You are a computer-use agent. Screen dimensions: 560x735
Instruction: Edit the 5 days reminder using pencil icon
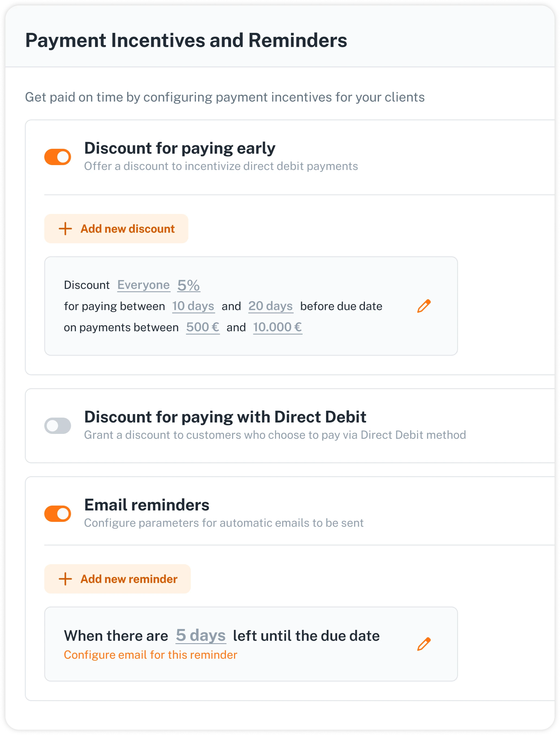point(424,644)
